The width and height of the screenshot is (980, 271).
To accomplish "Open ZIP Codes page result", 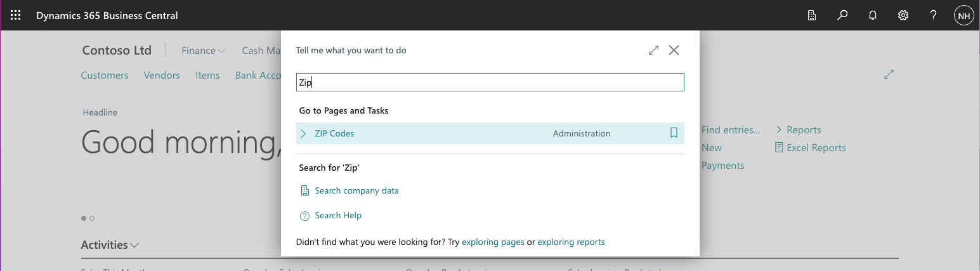I will click(x=334, y=133).
